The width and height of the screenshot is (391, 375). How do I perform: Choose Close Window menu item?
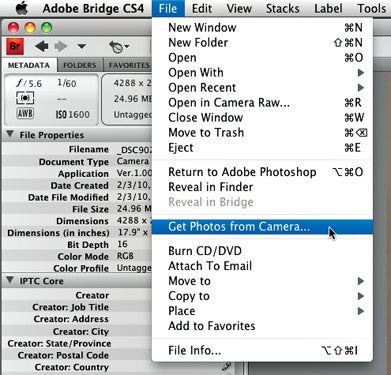point(262,117)
